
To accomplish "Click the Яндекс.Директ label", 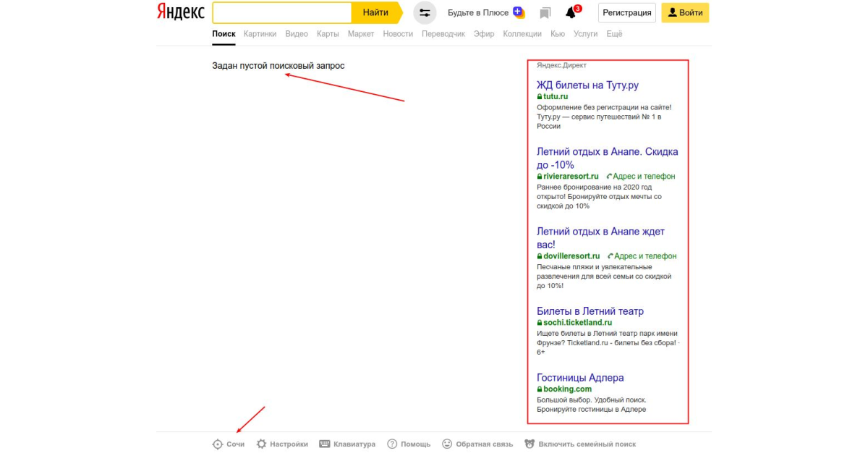I will point(561,65).
